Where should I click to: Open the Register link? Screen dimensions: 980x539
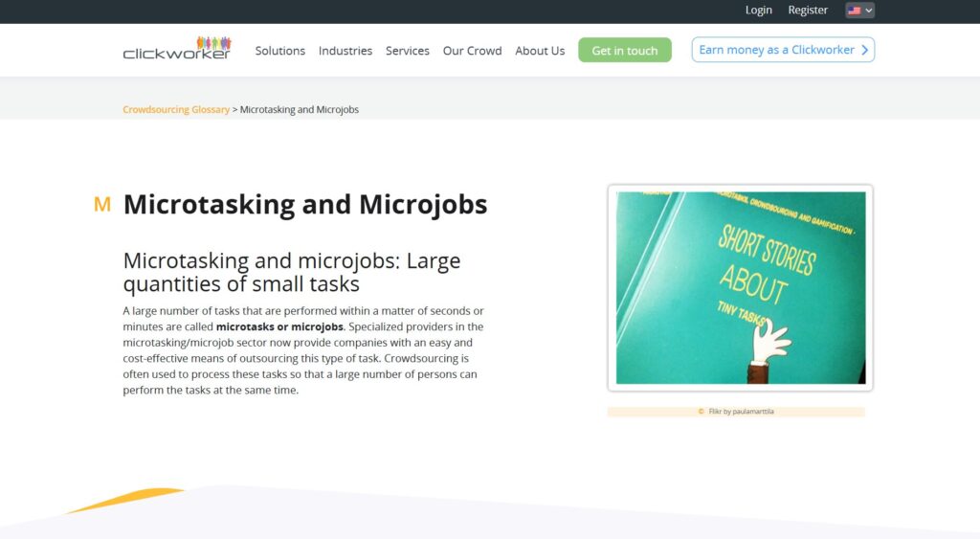click(808, 10)
